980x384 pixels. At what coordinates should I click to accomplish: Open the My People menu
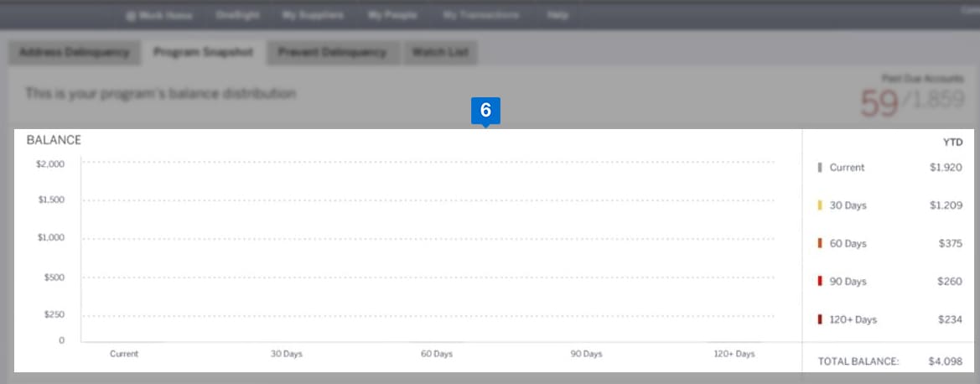pos(392,15)
